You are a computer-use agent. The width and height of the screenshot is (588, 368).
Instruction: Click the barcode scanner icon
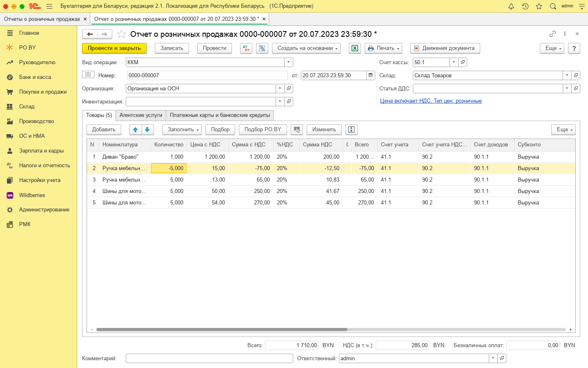pyautogui.click(x=297, y=130)
